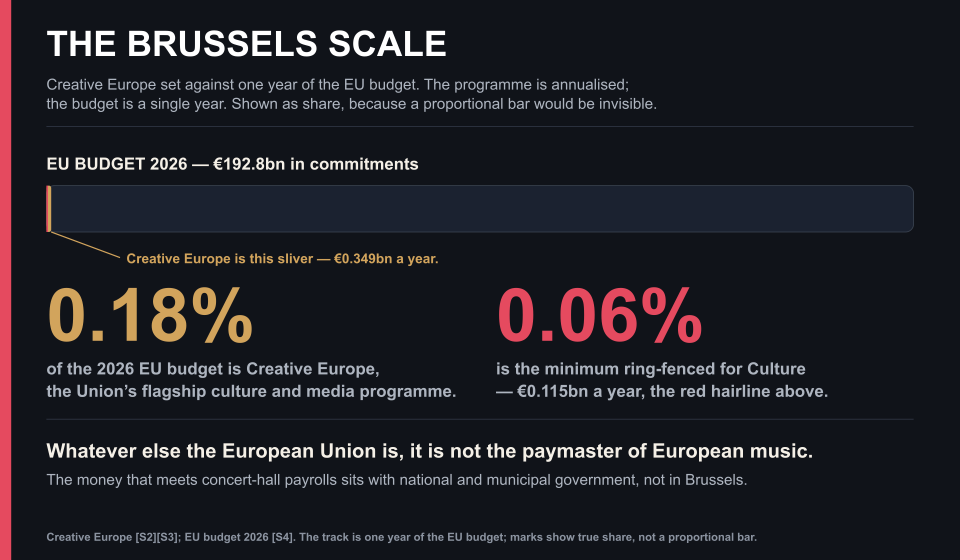The image size is (960, 560).
Task: Click the paymaster of European music headline
Action: (x=429, y=451)
